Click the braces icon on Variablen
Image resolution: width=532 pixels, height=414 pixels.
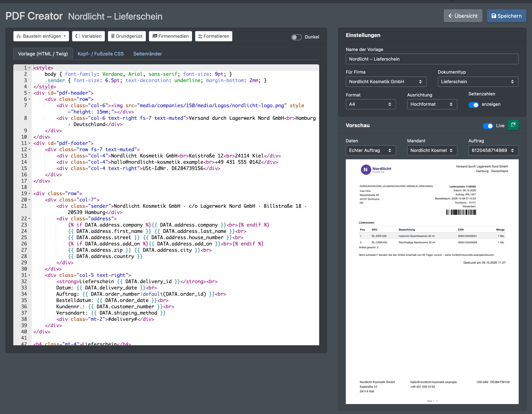[x=78, y=36]
